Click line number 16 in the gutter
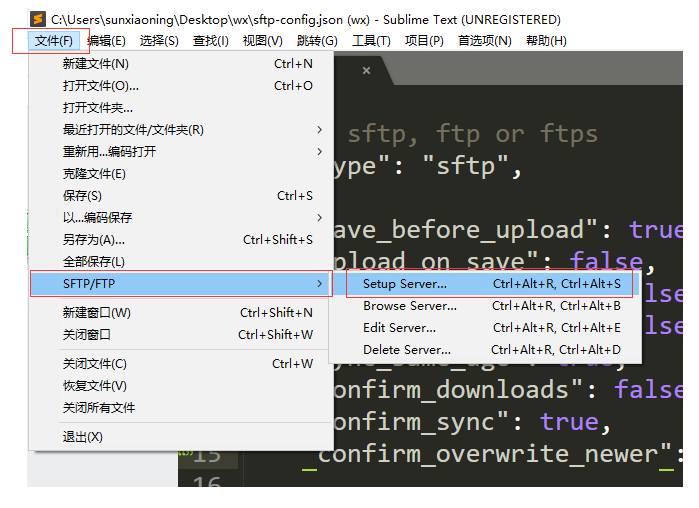The height and width of the screenshot is (508, 699). (x=207, y=481)
